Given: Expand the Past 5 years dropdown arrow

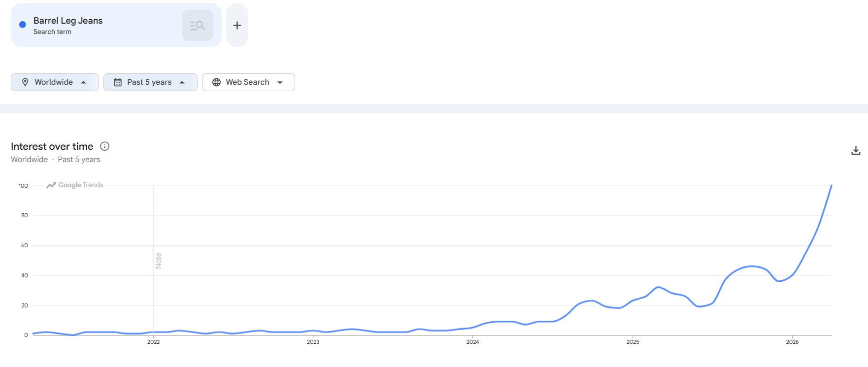Looking at the screenshot, I should pyautogui.click(x=182, y=82).
